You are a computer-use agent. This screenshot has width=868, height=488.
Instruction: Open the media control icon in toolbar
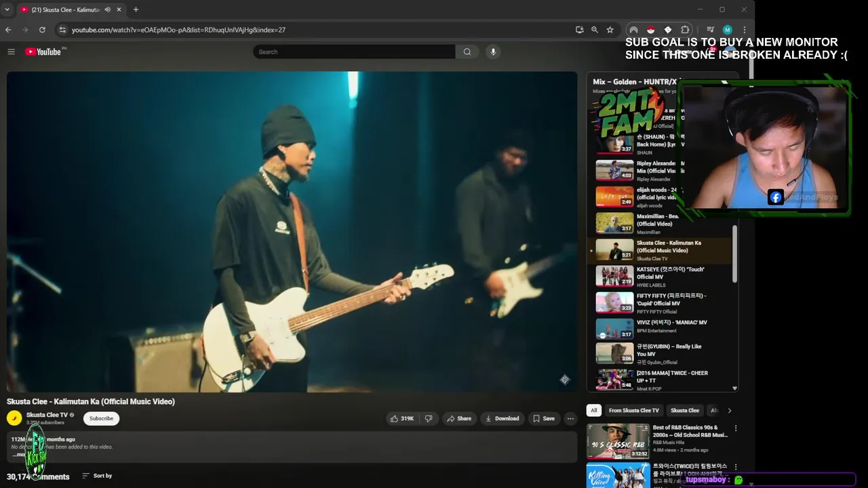(x=710, y=30)
